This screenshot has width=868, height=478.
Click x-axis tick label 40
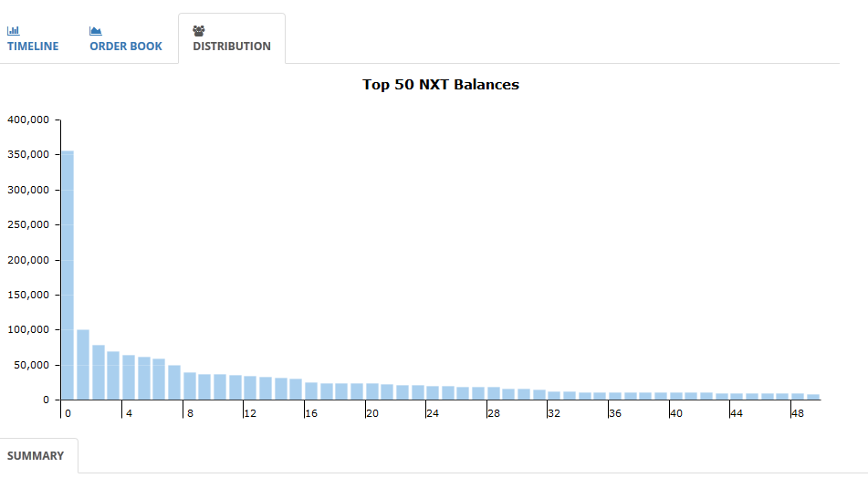click(676, 413)
